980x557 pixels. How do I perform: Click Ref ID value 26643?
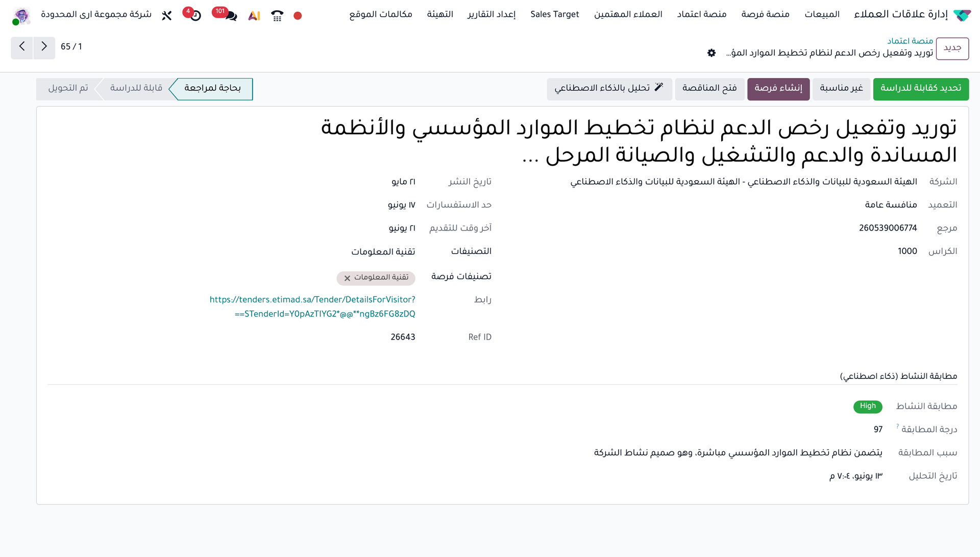(x=403, y=338)
